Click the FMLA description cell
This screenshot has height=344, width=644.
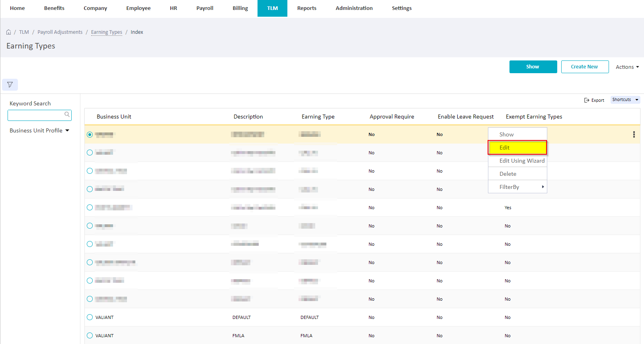click(238, 336)
